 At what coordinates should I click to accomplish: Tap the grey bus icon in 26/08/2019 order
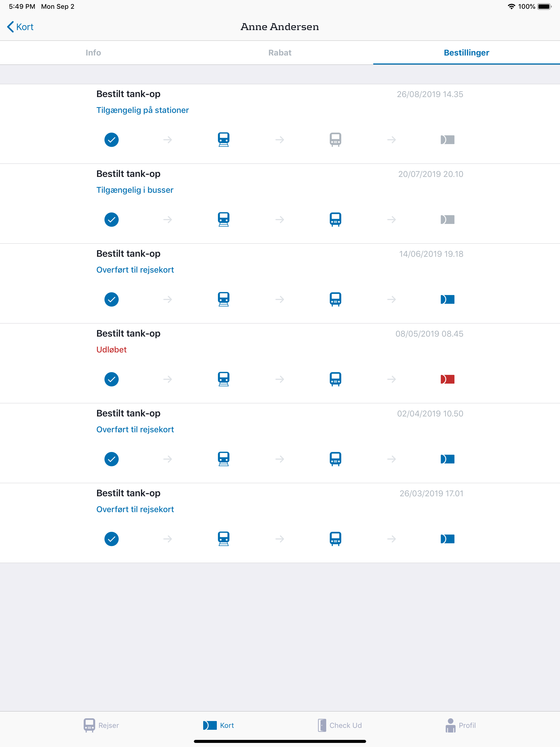336,139
